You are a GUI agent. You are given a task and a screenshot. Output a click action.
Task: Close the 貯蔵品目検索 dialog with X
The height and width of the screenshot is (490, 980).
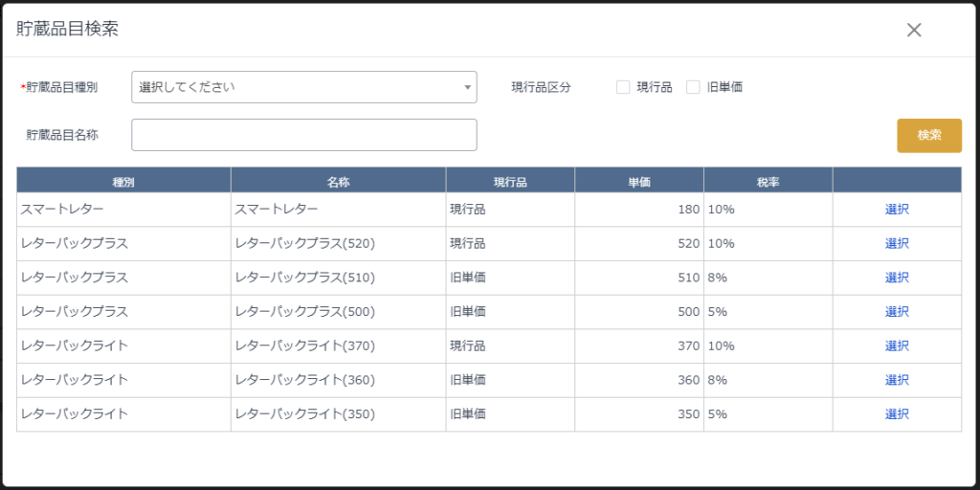click(914, 30)
